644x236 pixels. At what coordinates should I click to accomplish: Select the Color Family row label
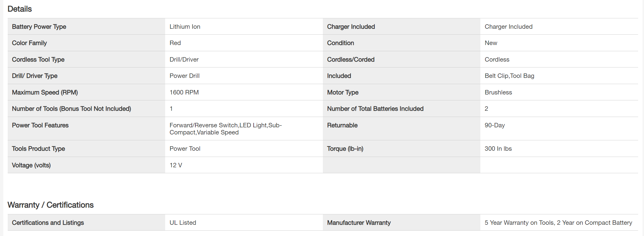(x=29, y=43)
